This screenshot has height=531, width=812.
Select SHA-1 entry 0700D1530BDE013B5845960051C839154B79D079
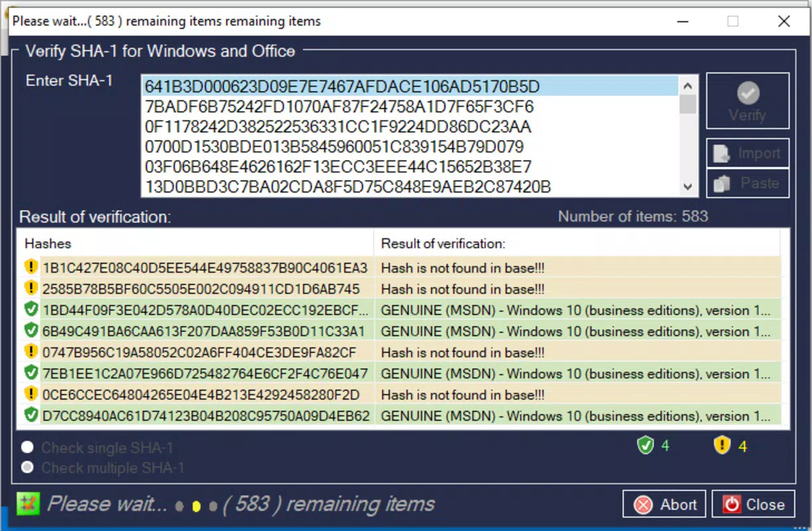[x=410, y=147]
